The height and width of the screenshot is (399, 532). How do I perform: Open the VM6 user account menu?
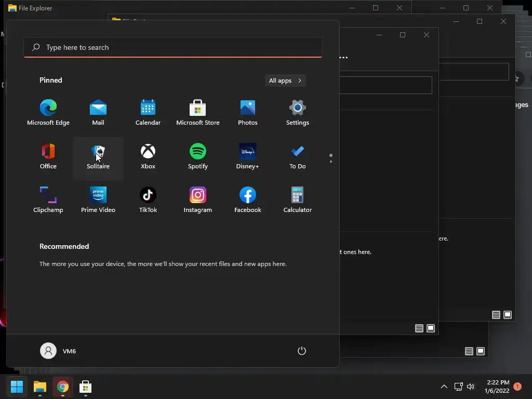58,351
